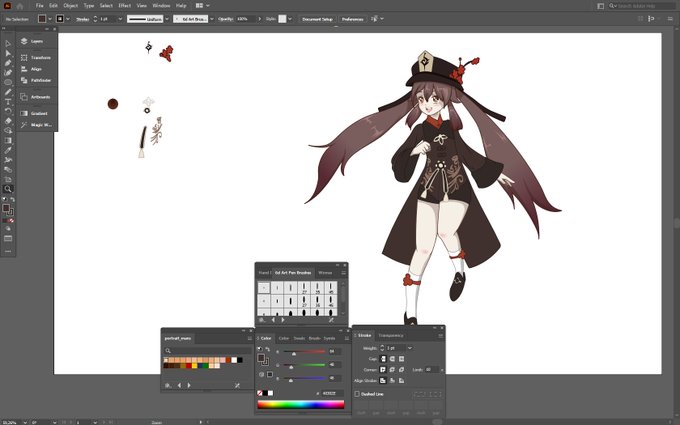Select the Zoom magnifier tool
The width and height of the screenshot is (680, 425).
(8, 189)
